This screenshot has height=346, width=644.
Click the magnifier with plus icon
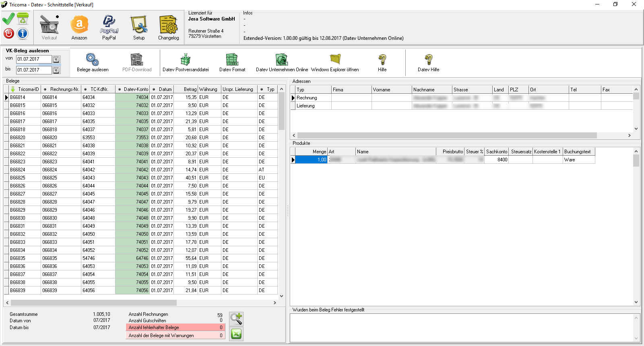tap(236, 319)
